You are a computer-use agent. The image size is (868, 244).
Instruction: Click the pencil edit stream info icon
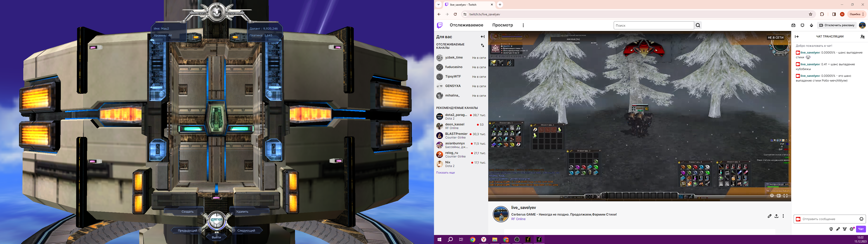coord(770,216)
